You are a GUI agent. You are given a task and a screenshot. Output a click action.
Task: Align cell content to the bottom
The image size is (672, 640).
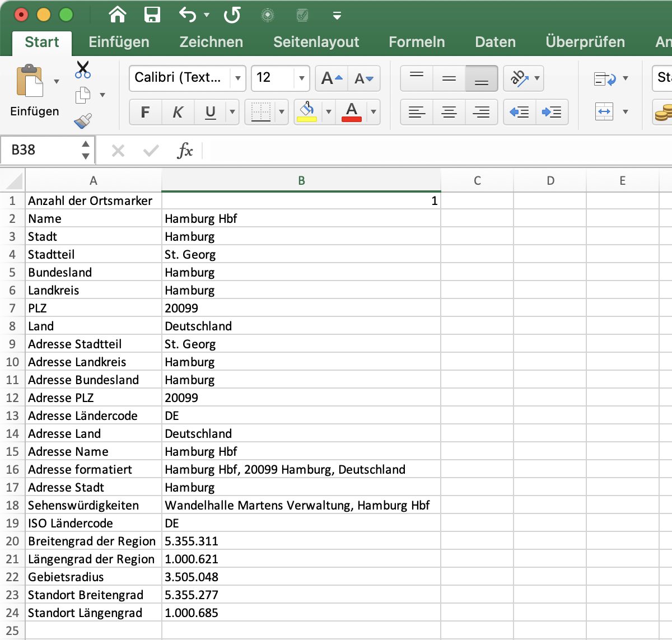[x=482, y=78]
